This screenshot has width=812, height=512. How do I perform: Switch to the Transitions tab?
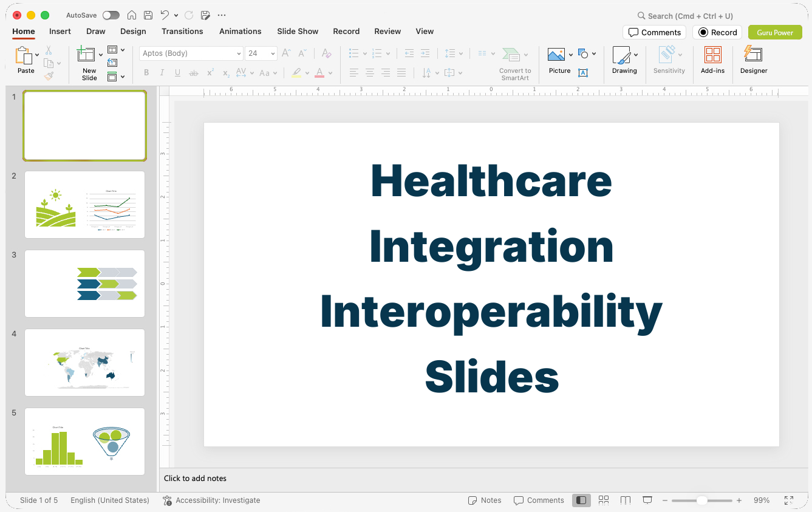tap(182, 31)
